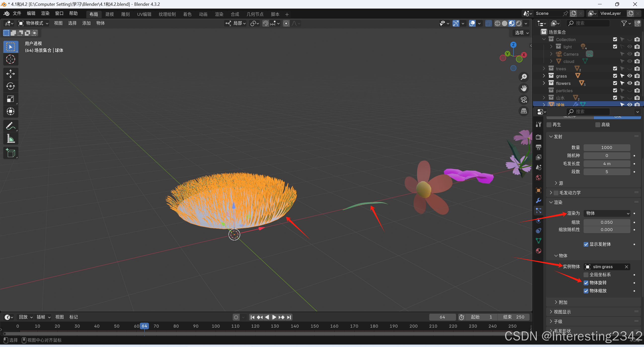The image size is (644, 347).
Task: Switch to the 建模 workspace tab
Action: [109, 14]
